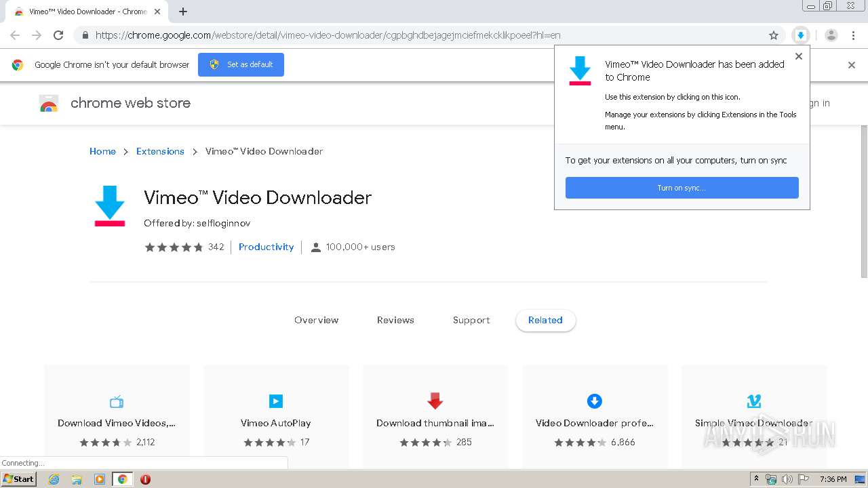Open Windows Media Player from taskbar

click(100, 479)
